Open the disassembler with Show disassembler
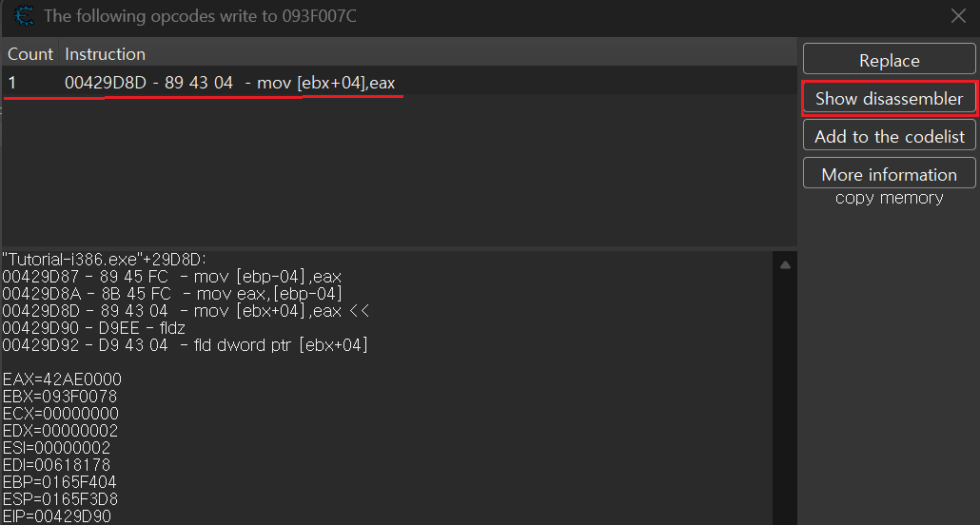 [889, 99]
